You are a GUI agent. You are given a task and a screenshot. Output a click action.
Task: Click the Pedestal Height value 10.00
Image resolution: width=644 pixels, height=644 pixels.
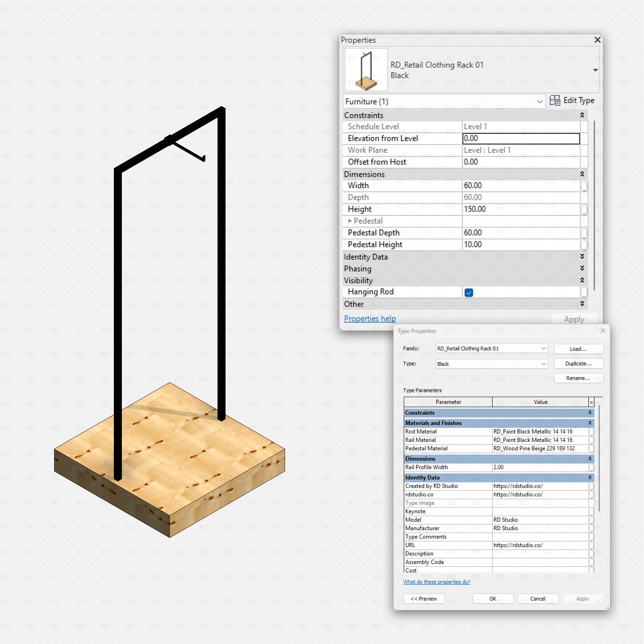tap(521, 245)
